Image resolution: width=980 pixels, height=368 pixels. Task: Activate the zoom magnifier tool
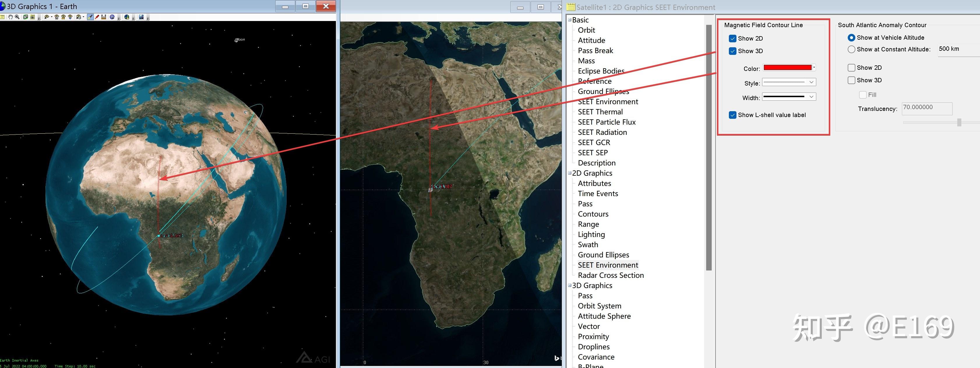click(x=17, y=17)
